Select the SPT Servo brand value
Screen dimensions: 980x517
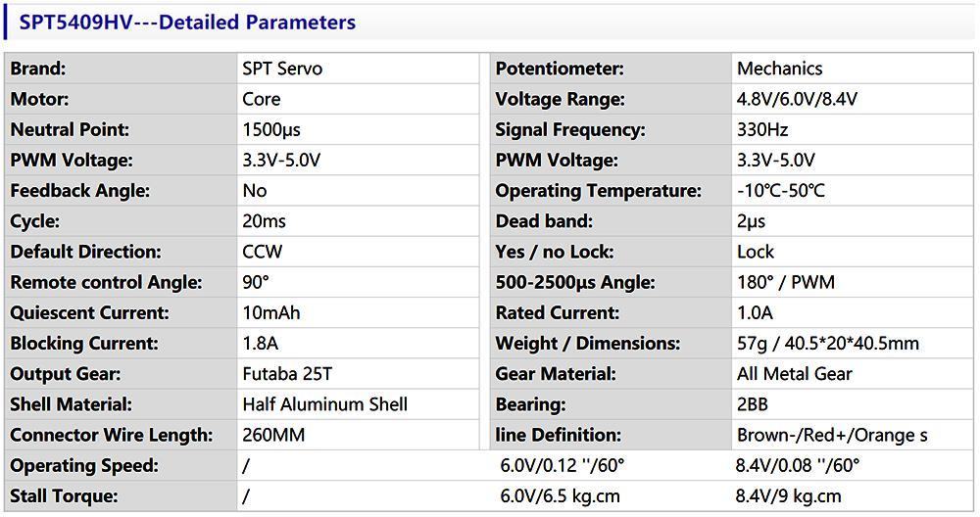click(282, 69)
